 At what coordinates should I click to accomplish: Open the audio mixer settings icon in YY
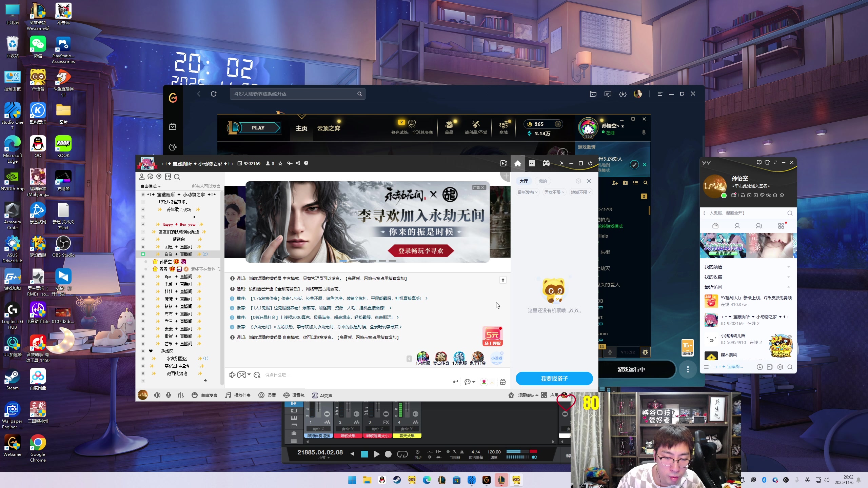pyautogui.click(x=181, y=395)
